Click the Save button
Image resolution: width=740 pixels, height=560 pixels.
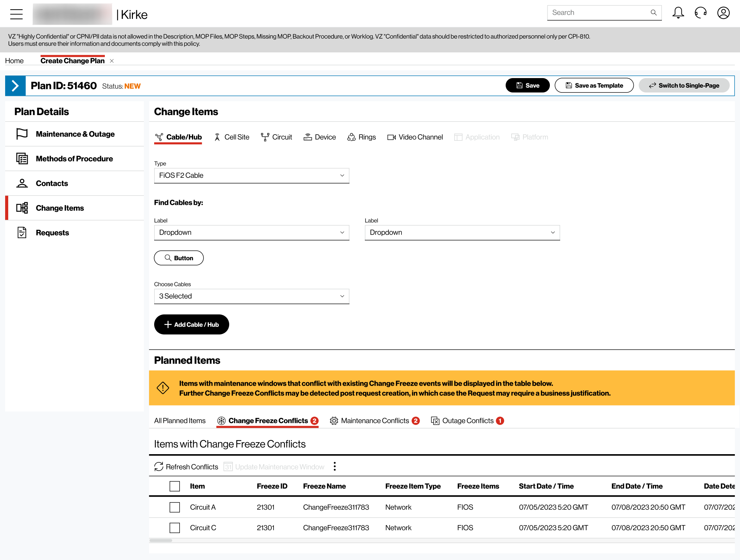pyautogui.click(x=528, y=85)
